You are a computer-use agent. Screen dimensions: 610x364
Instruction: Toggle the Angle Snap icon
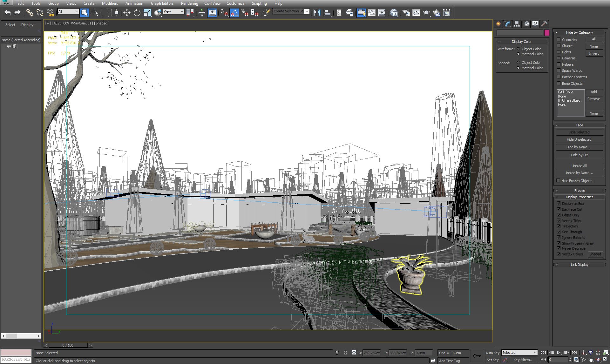click(234, 13)
